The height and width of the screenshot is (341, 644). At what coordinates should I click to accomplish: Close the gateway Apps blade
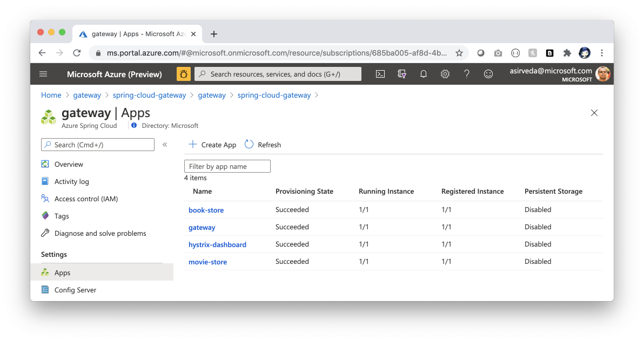pyautogui.click(x=594, y=113)
